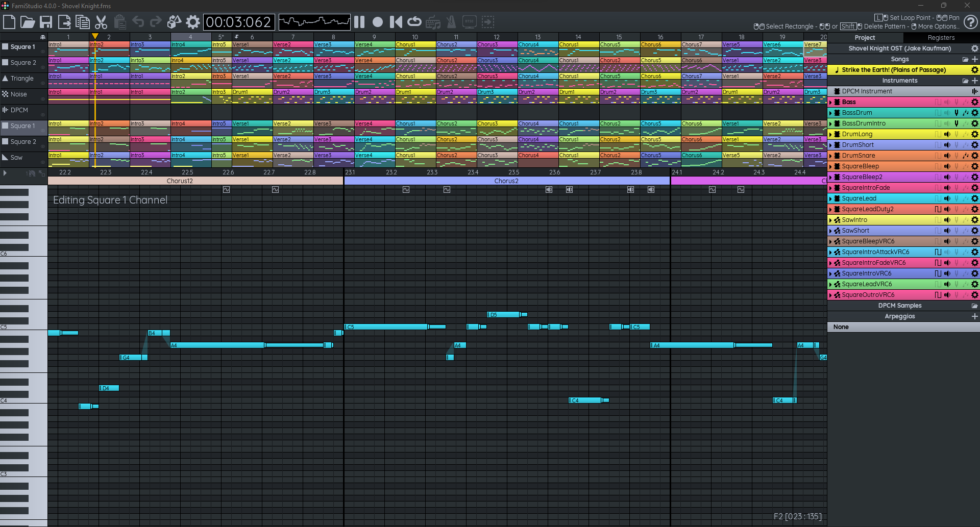Redo the last undone action
This screenshot has width=980, height=527.
pyautogui.click(x=156, y=22)
